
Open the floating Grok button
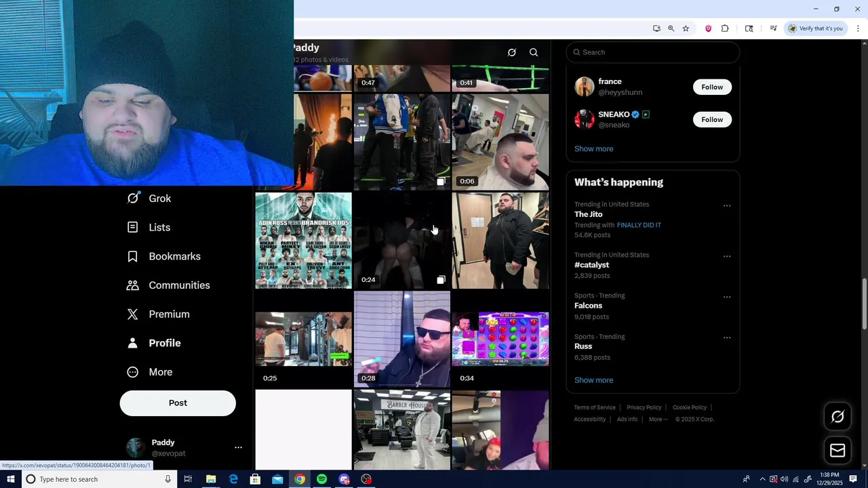coord(837,417)
